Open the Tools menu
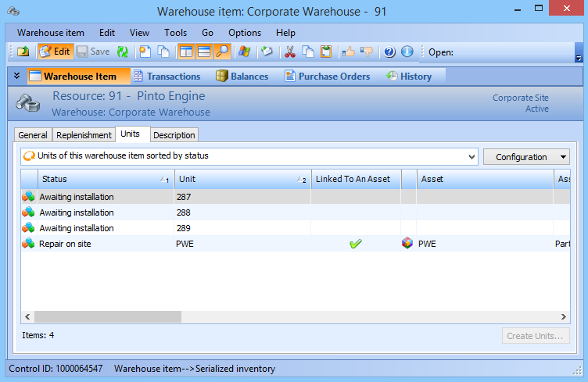Image resolution: width=588 pixels, height=382 pixels. click(175, 33)
